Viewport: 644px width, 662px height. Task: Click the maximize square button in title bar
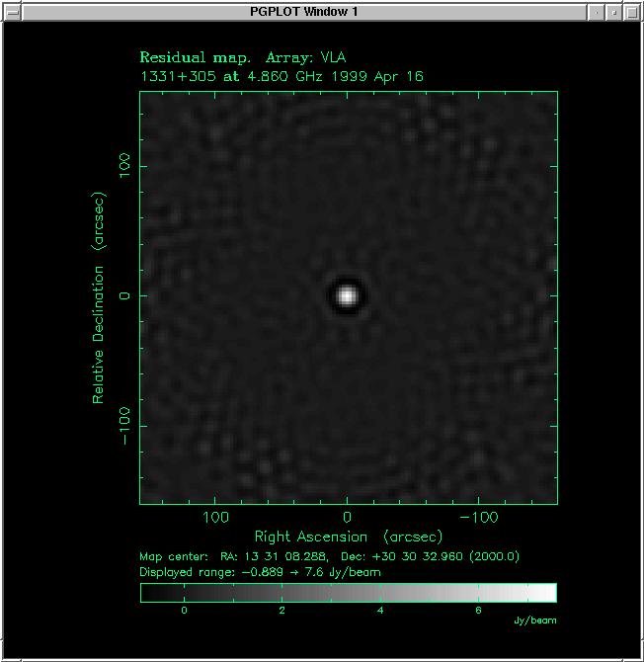[614, 11]
